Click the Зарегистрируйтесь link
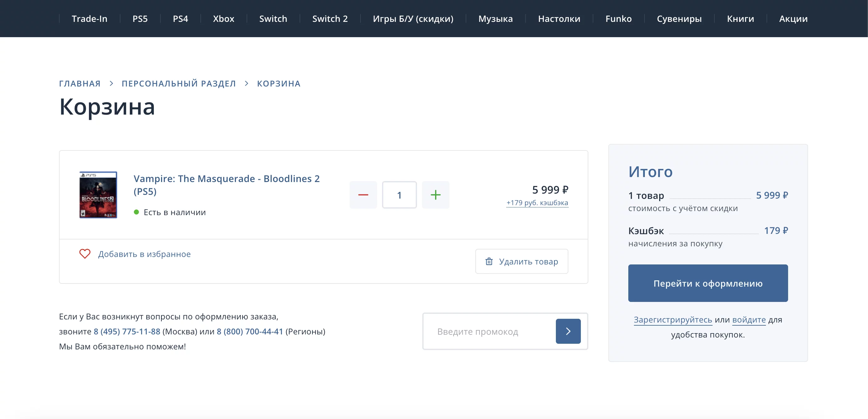 pyautogui.click(x=673, y=320)
